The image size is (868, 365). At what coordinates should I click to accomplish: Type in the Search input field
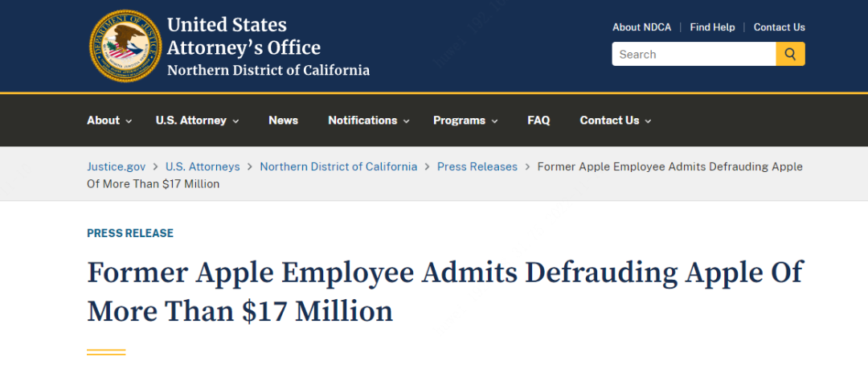[694, 54]
